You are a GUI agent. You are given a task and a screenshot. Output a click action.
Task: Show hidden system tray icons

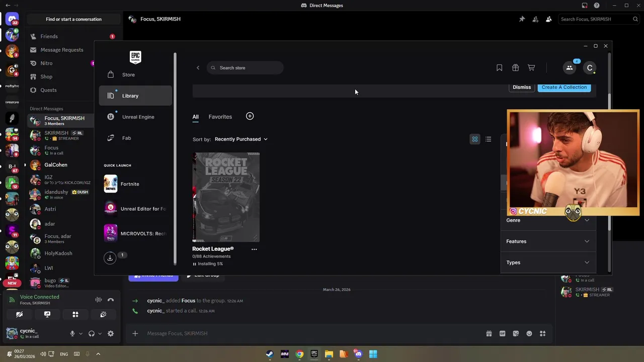98,354
